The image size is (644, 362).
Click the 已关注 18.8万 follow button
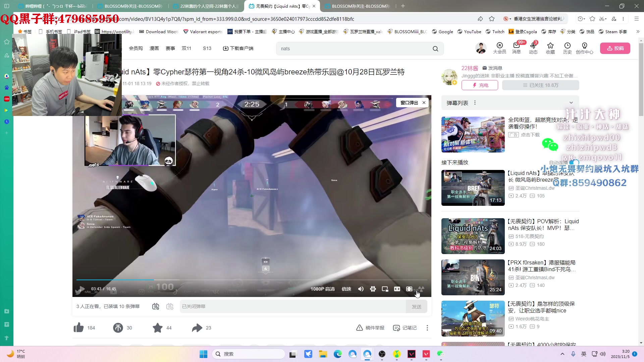tap(540, 85)
